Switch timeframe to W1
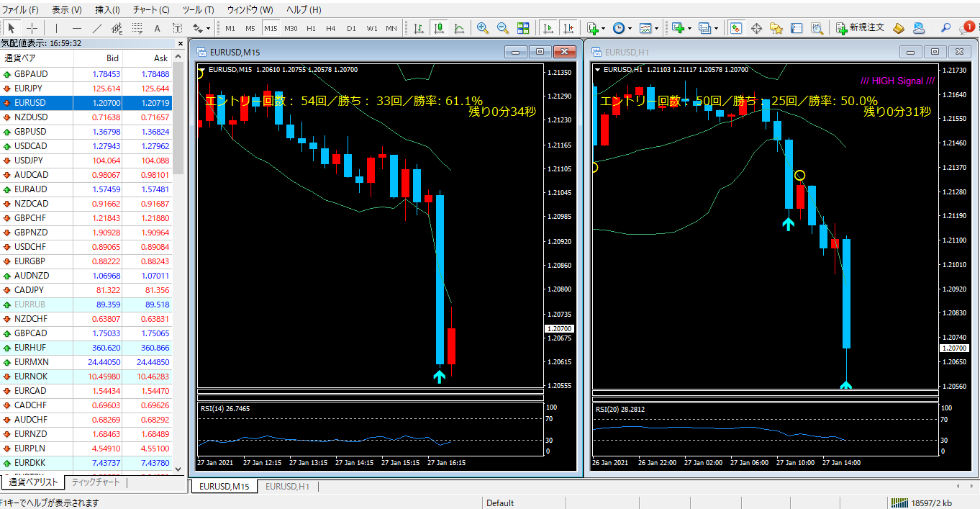Image resolution: width=980 pixels, height=509 pixels. click(x=371, y=28)
